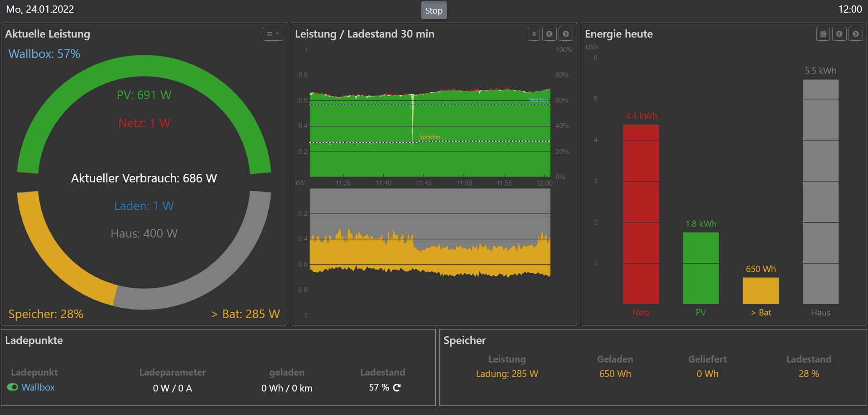Screen dimensions: 868x415
Task: Show the next day in Energie heute
Action: pyautogui.click(x=856, y=34)
